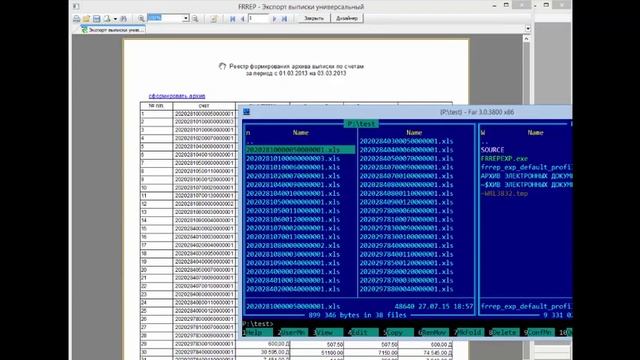The image size is (640, 360).
Task: Click the left Far panel 'Name' column header
Action: click(x=300, y=133)
